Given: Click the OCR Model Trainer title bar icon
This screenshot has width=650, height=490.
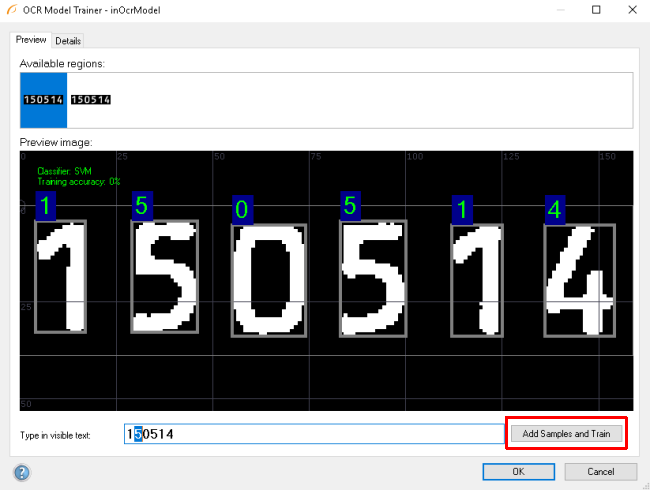Looking at the screenshot, I should click(x=11, y=10).
